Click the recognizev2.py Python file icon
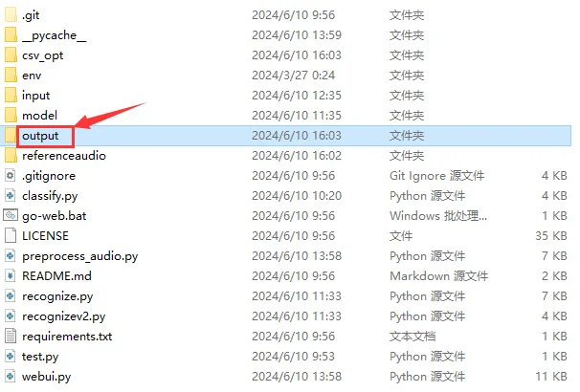Image resolution: width=580 pixels, height=392 pixels. (11, 316)
